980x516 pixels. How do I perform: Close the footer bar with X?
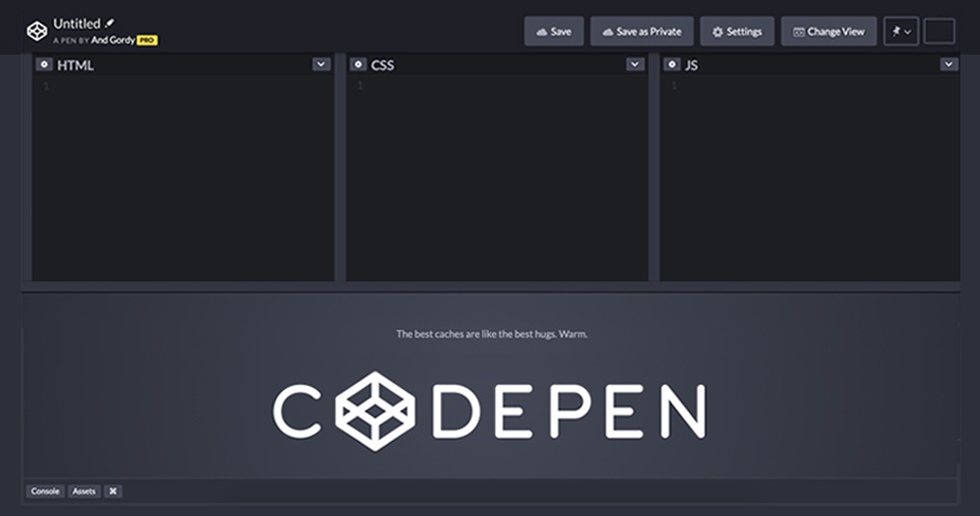[114, 491]
